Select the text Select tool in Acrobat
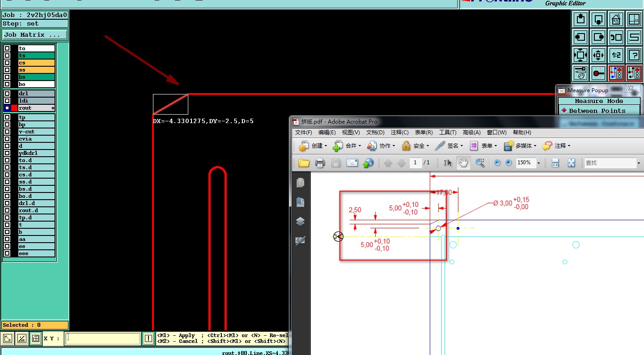The height and width of the screenshot is (355, 644). pyautogui.click(x=448, y=163)
